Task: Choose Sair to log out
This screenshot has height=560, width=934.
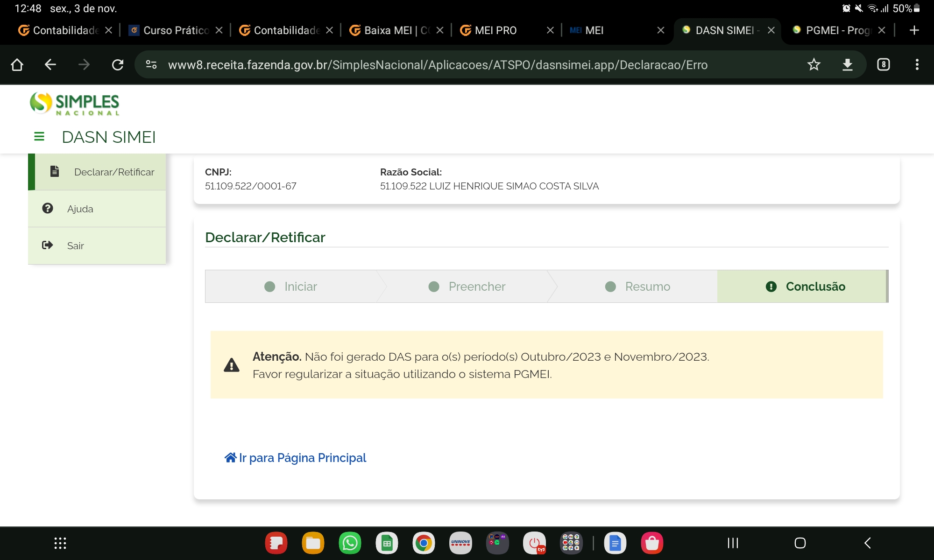Action: click(97, 245)
